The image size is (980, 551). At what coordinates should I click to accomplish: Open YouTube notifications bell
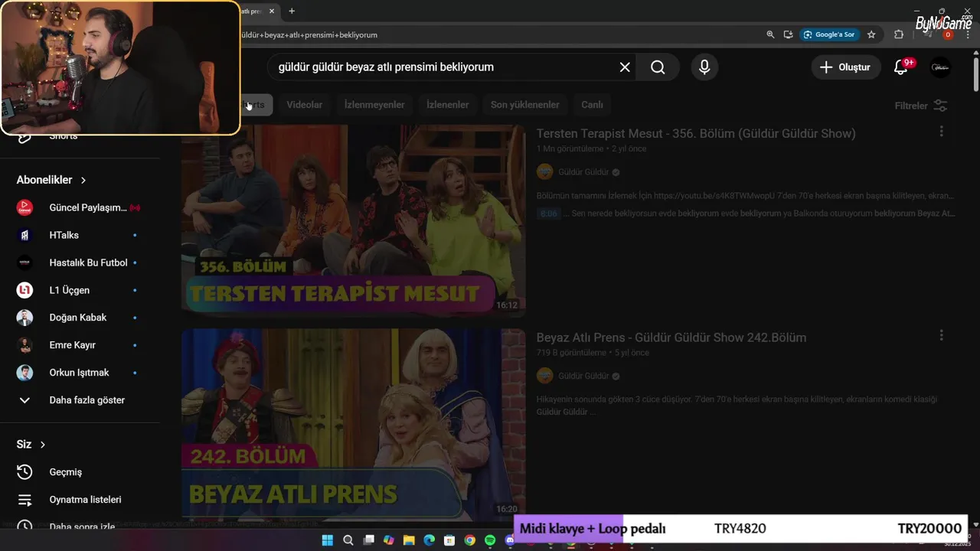(x=901, y=67)
